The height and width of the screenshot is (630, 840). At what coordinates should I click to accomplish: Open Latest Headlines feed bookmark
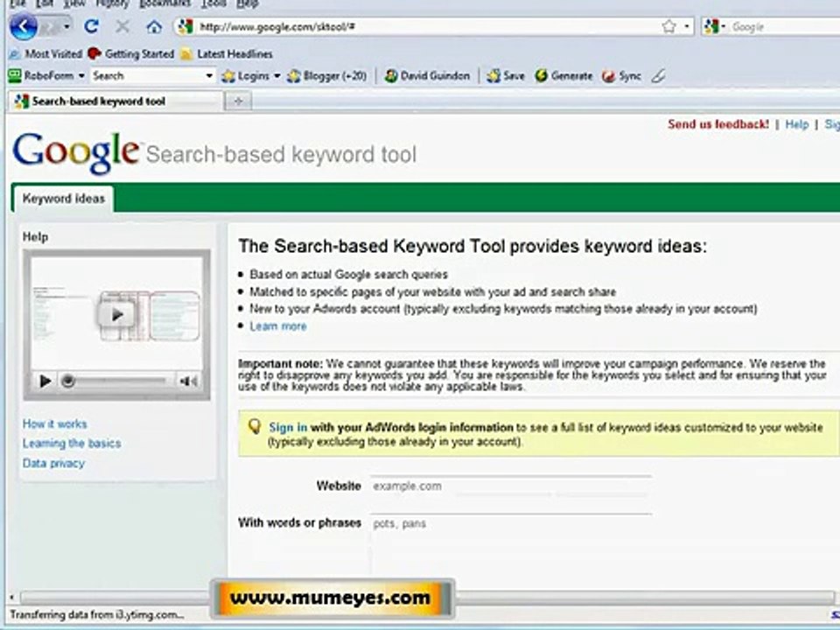227,53
